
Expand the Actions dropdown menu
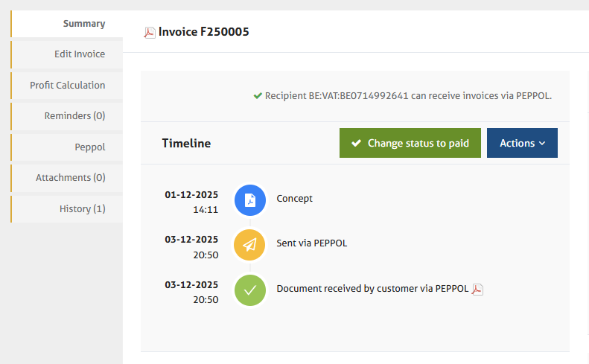click(x=522, y=143)
